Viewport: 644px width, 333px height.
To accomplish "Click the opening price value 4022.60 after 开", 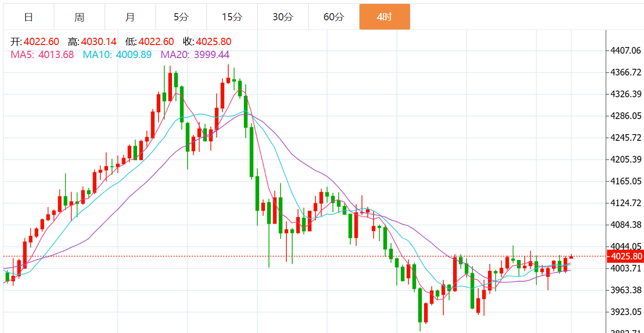I will [x=42, y=42].
